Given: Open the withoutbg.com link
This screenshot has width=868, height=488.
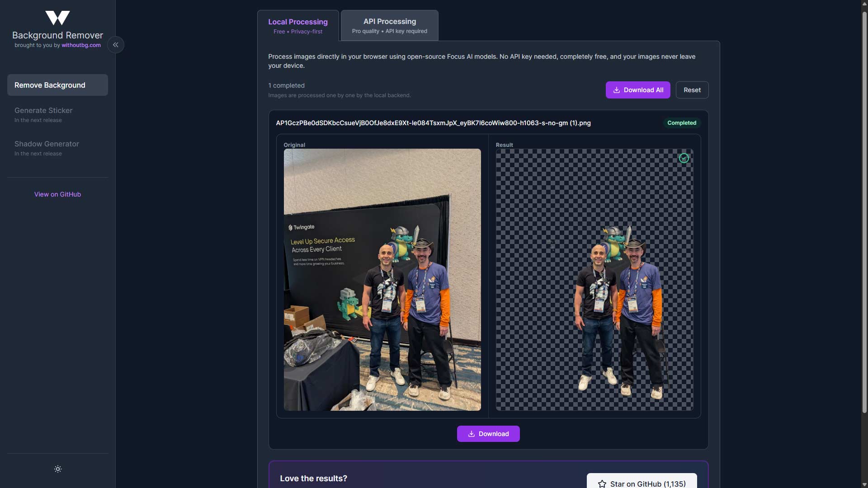Looking at the screenshot, I should click(81, 45).
